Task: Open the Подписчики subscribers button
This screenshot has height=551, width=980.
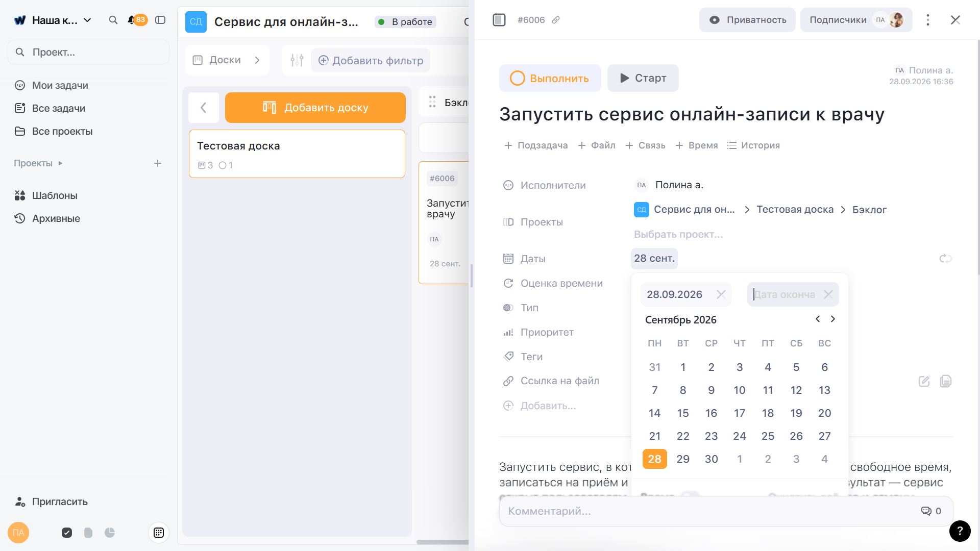Action: tap(856, 20)
